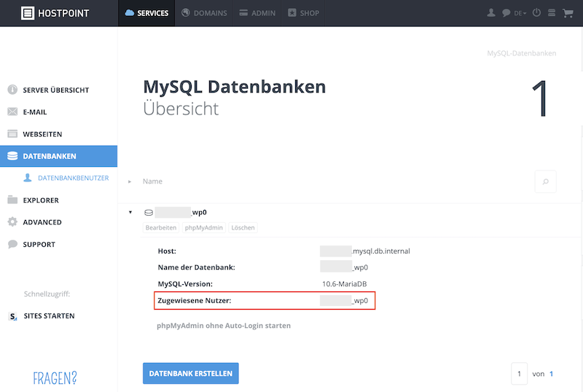Click the Advanced gear icon
This screenshot has width=583, height=392.
point(12,222)
